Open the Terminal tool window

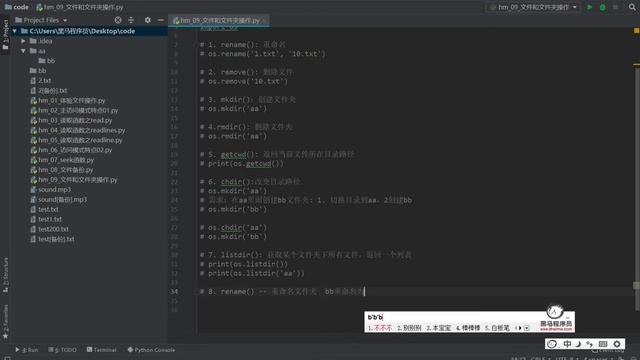[101, 350]
